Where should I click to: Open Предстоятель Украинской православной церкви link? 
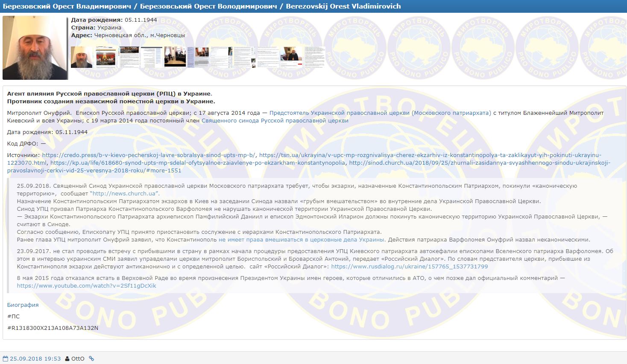pos(380,113)
